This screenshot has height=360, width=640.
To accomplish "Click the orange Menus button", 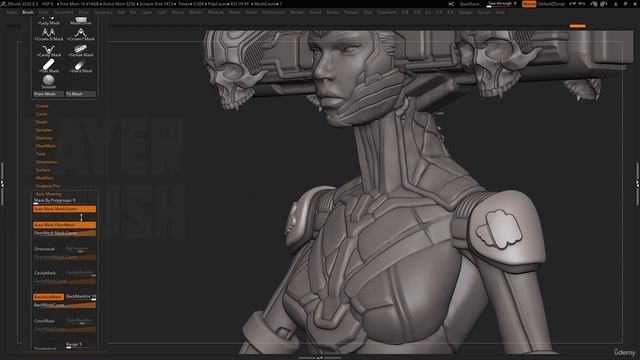I will 529,4.
